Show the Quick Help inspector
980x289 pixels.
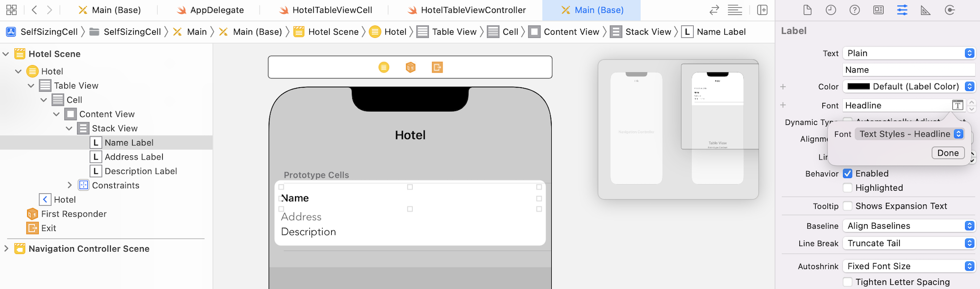pyautogui.click(x=854, y=10)
